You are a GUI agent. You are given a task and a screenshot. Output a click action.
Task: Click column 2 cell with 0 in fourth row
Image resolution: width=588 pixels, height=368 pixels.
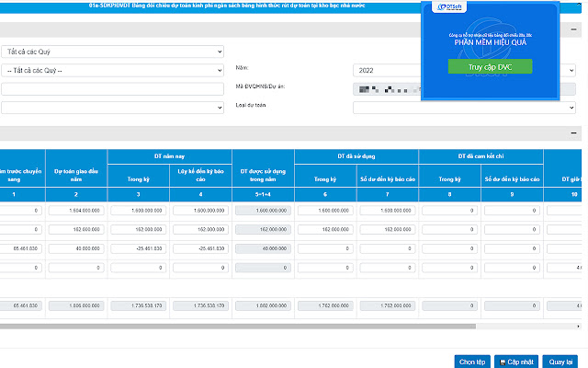tap(76, 268)
